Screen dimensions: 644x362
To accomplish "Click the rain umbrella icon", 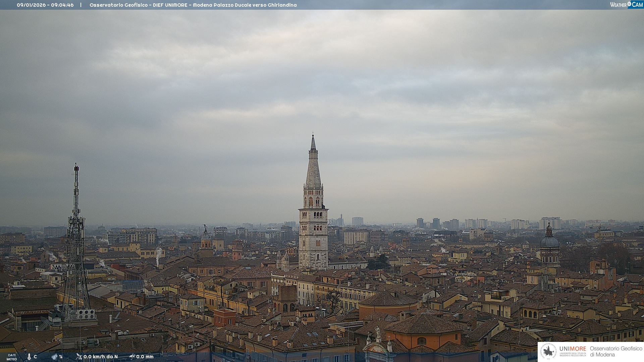I will tap(132, 357).
